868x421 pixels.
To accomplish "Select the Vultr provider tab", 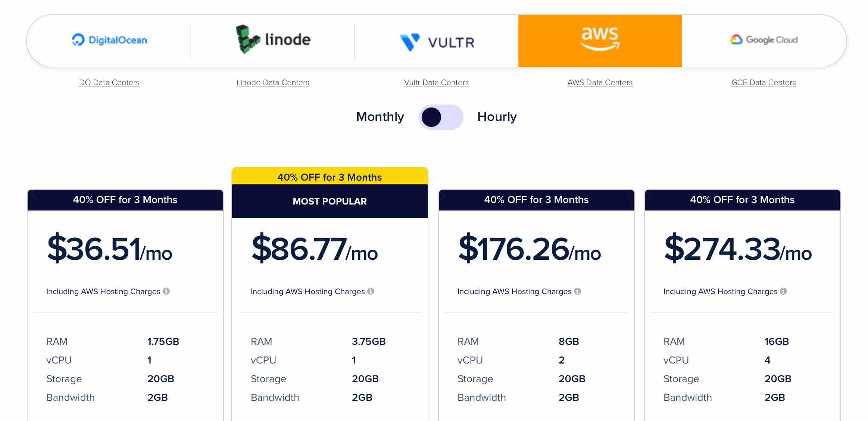I will coord(436,40).
